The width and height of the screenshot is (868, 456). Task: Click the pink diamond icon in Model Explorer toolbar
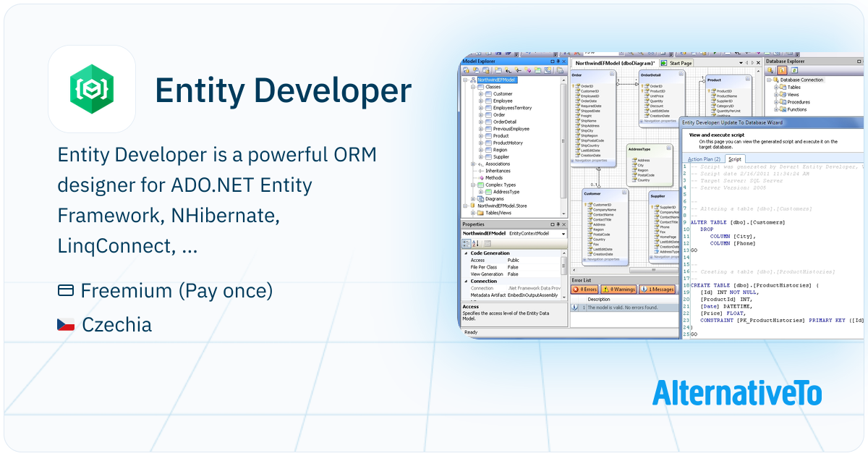pyautogui.click(x=529, y=71)
